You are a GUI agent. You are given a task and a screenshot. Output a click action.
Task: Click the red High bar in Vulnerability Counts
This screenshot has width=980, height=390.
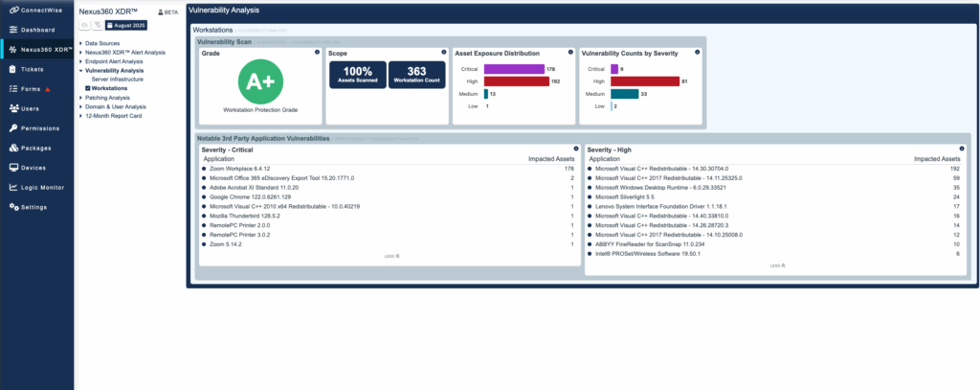click(645, 81)
